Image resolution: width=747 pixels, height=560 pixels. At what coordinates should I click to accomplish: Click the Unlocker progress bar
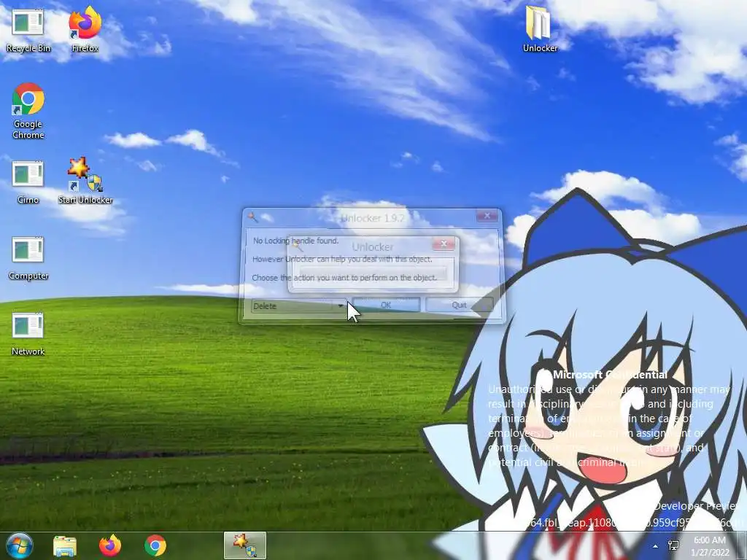373,273
